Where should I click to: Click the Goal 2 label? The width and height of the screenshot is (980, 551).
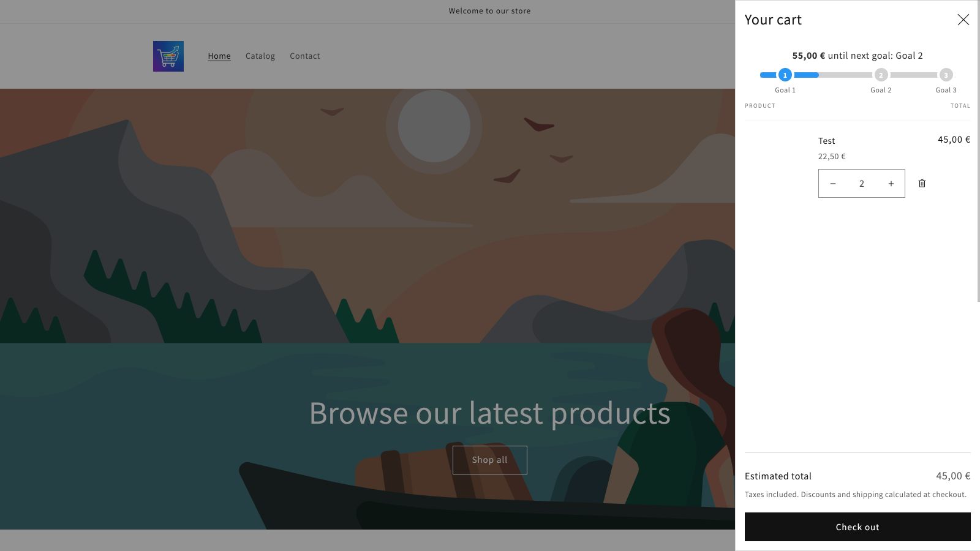[x=881, y=90]
